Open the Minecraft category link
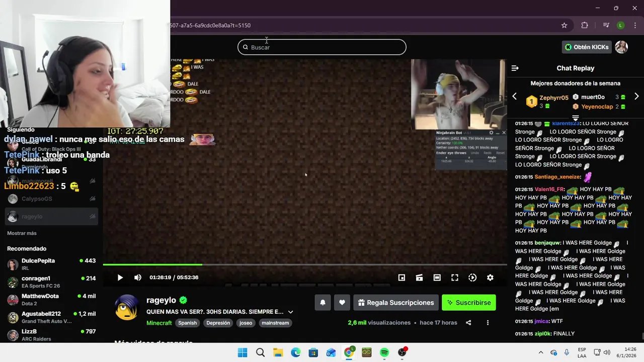644x362 pixels. click(159, 323)
